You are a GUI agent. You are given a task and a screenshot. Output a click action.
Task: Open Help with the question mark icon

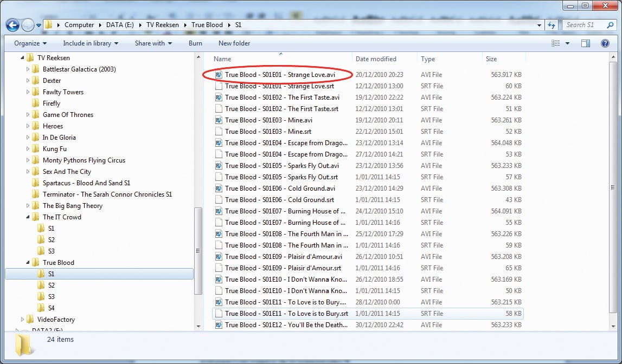(605, 43)
